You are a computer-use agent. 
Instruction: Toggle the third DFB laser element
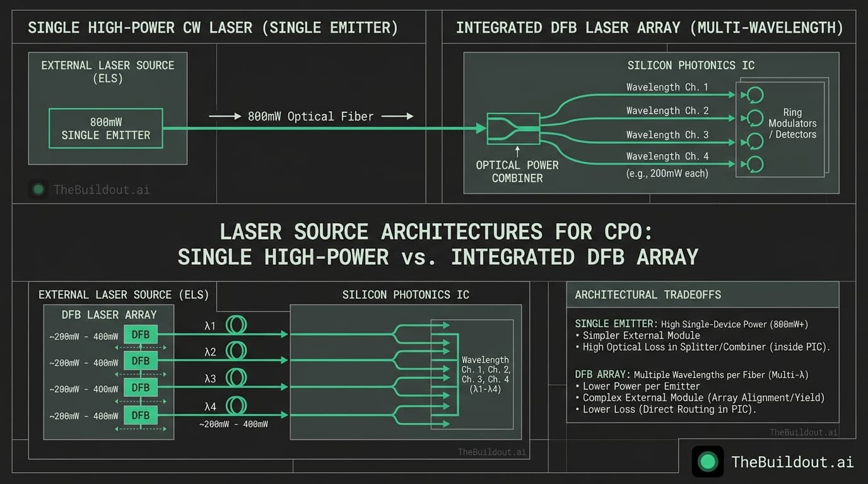(x=140, y=388)
